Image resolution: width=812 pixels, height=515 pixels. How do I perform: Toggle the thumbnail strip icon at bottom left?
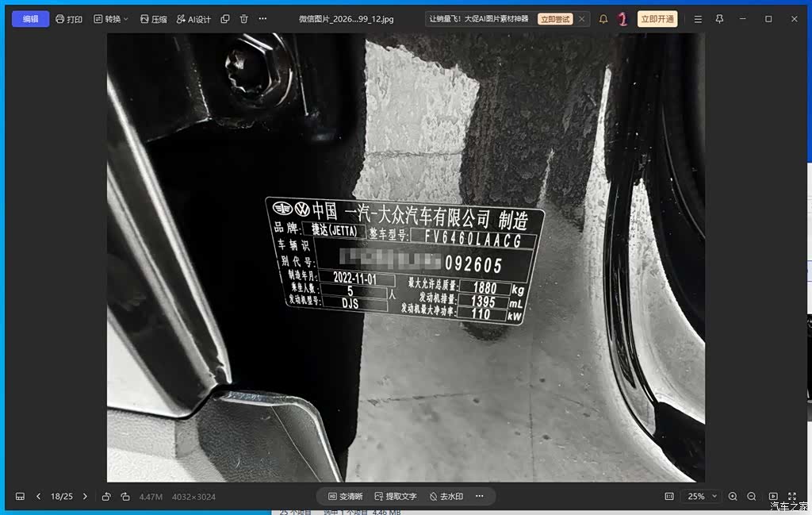pyautogui.click(x=20, y=496)
